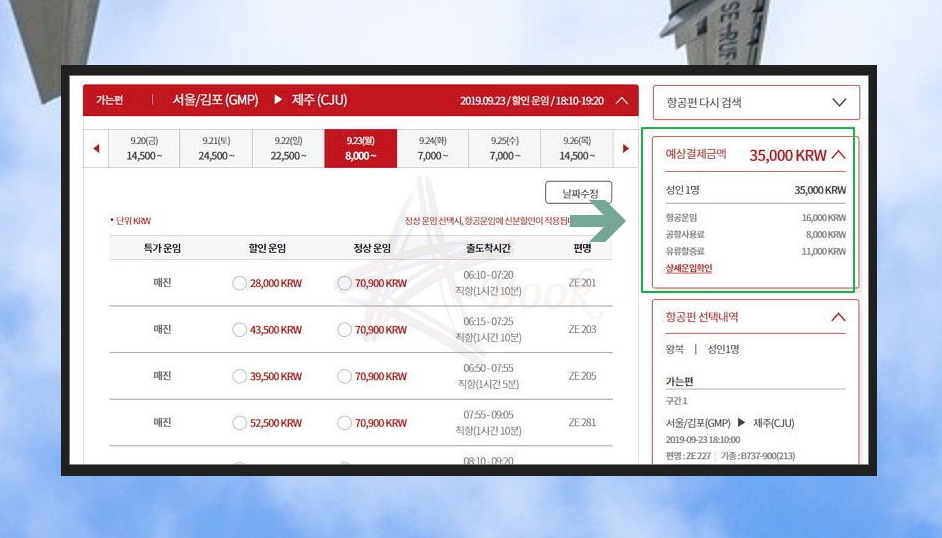Choose the 52,500 KRW discount fare for ZE 281
Image resolution: width=942 pixels, height=538 pixels.
click(240, 423)
